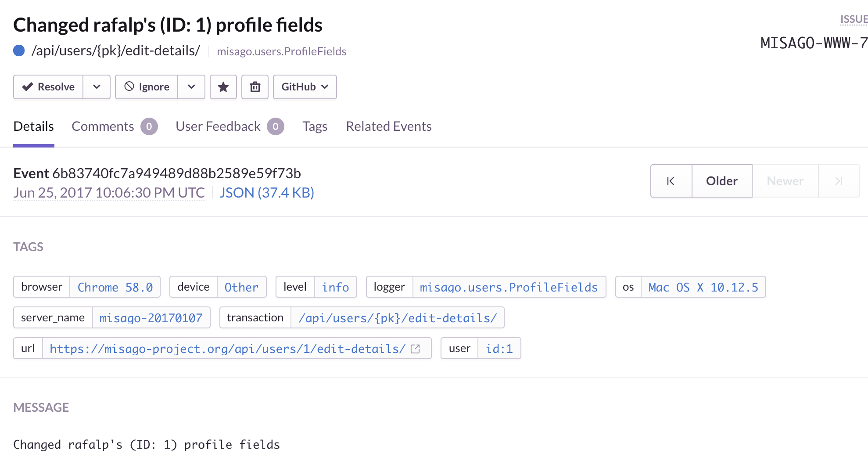The height and width of the screenshot is (468, 868).
Task: Switch to the Comments tab
Action: (103, 126)
